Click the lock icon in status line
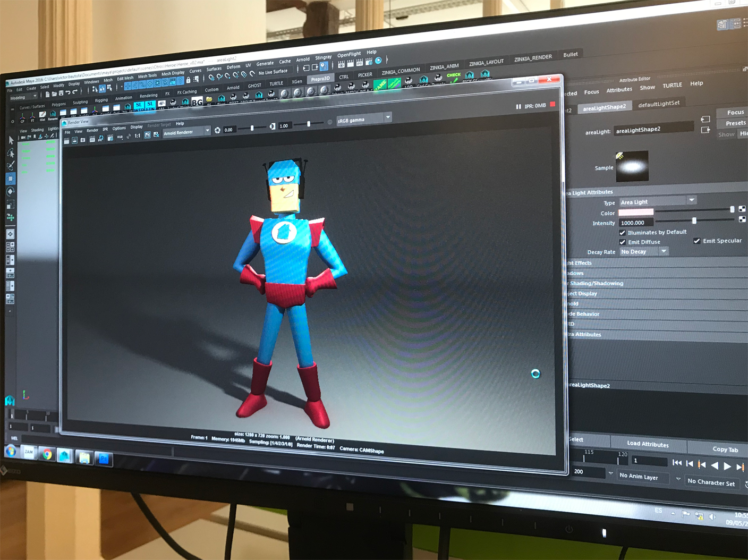This screenshot has height=560, width=748. (188, 80)
